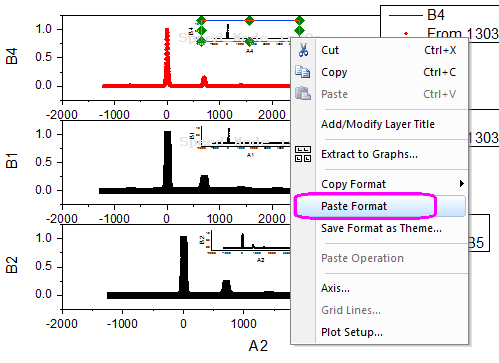
Task: Click the -1000 tick label under B2 plot
Action: pos(122,324)
